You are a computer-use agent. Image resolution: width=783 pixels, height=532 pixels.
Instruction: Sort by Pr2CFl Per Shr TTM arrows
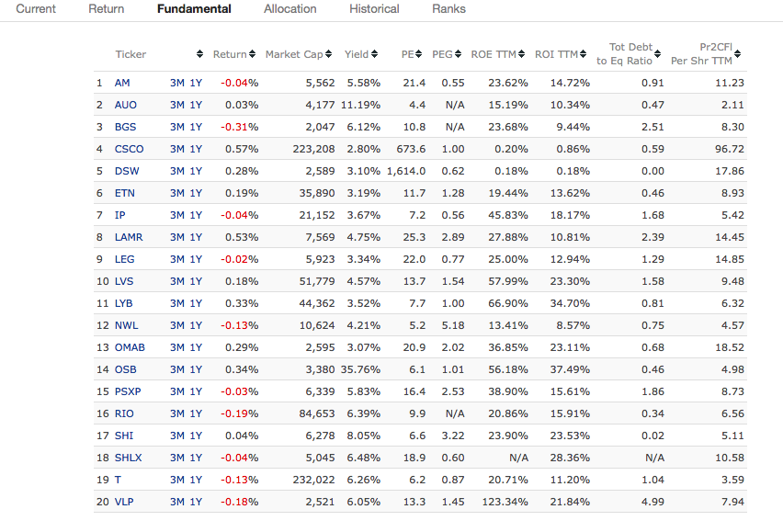[737, 54]
